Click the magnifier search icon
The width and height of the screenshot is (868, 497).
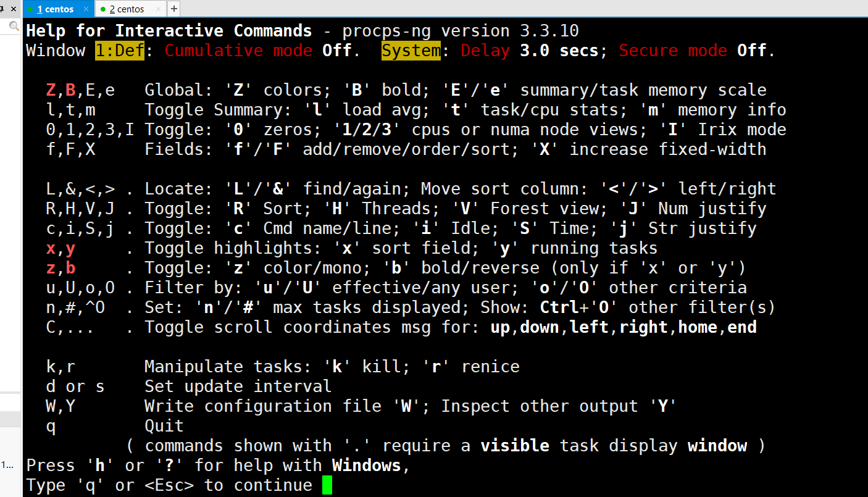tap(14, 26)
